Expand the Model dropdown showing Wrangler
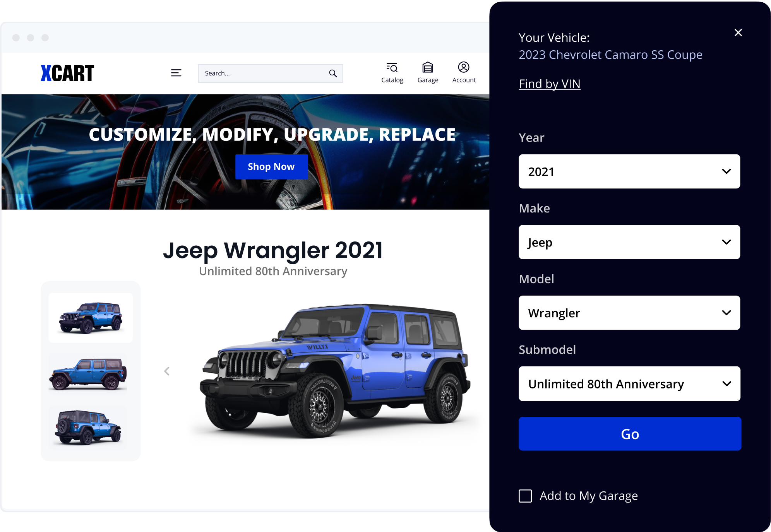Viewport: 771px width, 532px height. 629,313
